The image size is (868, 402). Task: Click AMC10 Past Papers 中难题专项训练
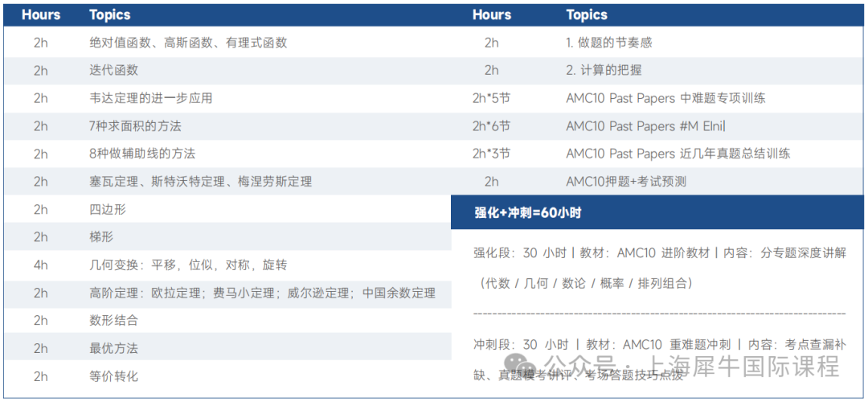coord(666,99)
